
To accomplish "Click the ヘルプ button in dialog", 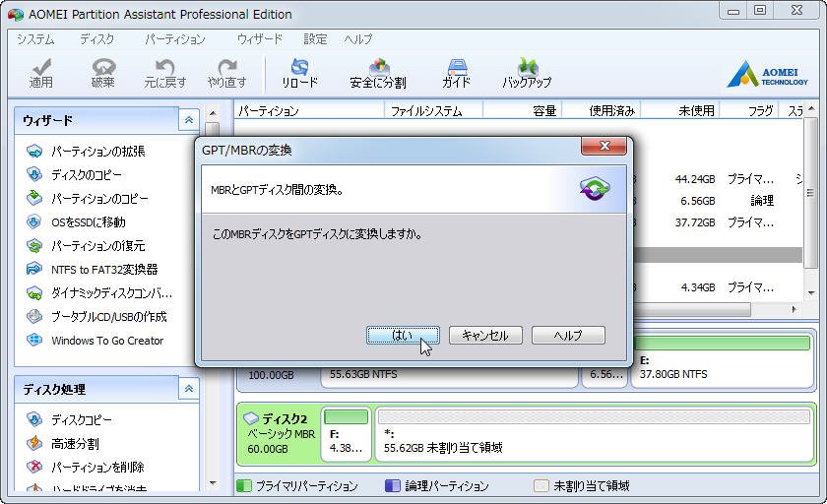I will (x=568, y=336).
